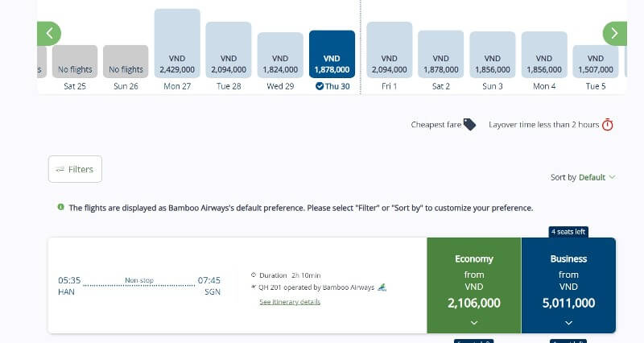The image size is (644, 343).
Task: Click the clock icon next to Duration
Action: [x=254, y=275]
